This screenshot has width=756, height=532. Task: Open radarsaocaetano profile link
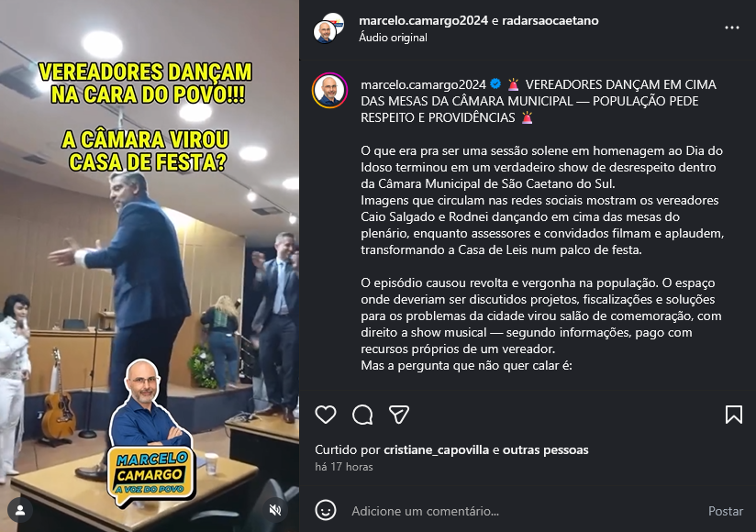(x=550, y=21)
